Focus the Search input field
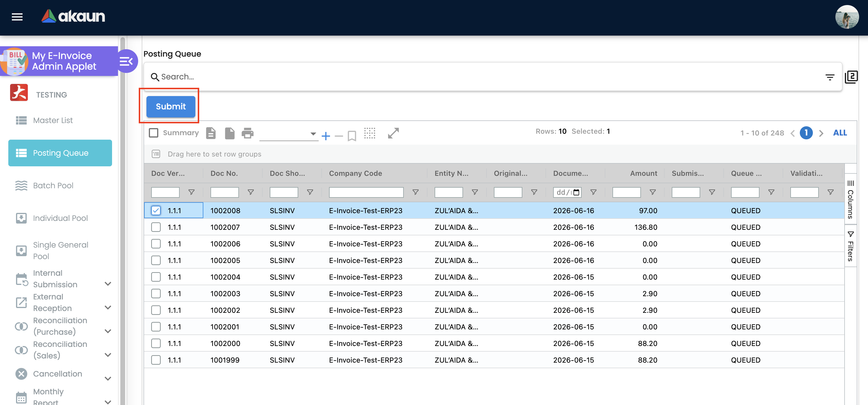The height and width of the screenshot is (405, 868). tap(489, 77)
